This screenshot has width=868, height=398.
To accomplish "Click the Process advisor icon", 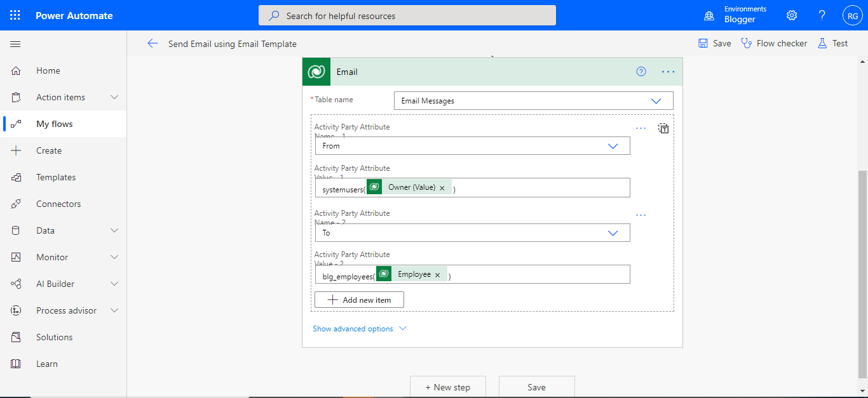I will pyautogui.click(x=16, y=310).
